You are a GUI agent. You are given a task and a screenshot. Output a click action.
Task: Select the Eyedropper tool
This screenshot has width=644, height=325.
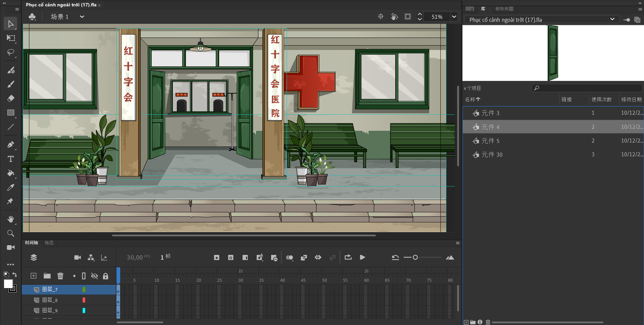pyautogui.click(x=11, y=187)
